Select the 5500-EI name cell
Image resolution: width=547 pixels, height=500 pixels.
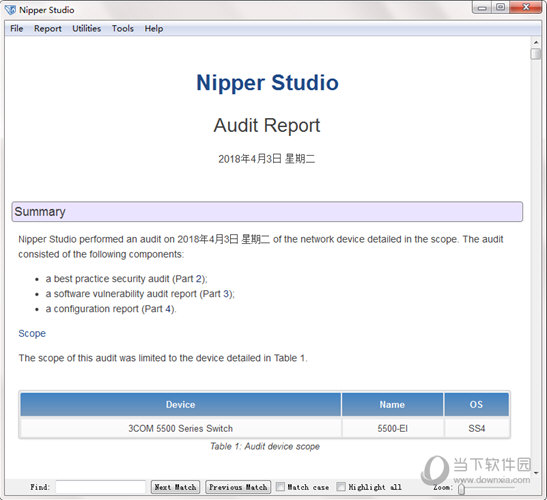click(x=392, y=428)
